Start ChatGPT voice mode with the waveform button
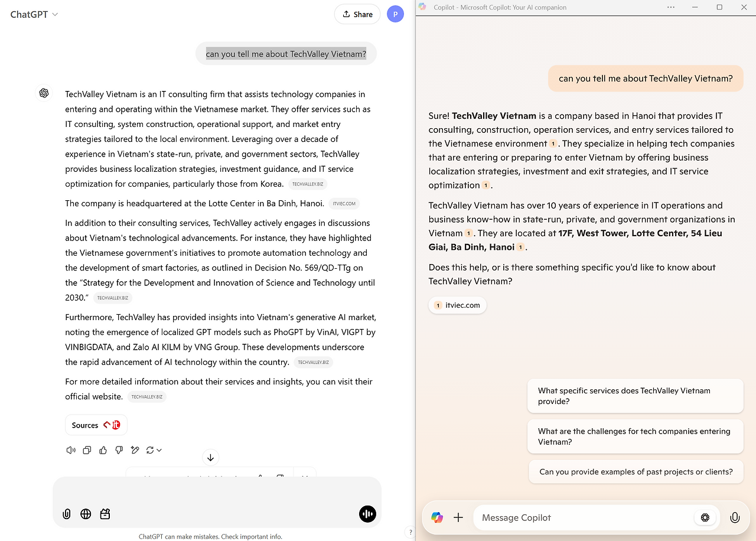The image size is (756, 541). tap(367, 514)
